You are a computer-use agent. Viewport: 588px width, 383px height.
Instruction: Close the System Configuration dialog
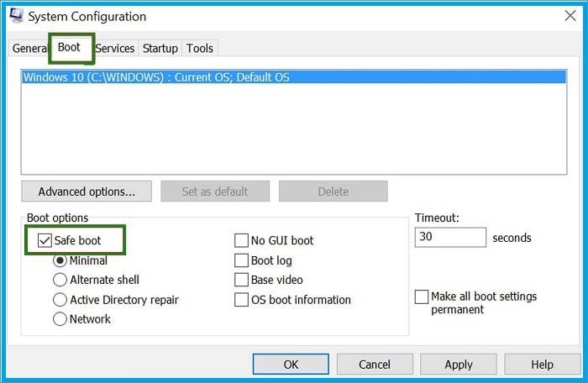click(x=570, y=16)
